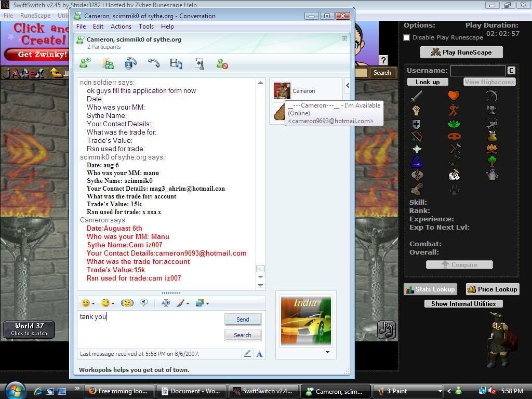Show hidden system tray icons
The image size is (532, 399).
(449, 391)
